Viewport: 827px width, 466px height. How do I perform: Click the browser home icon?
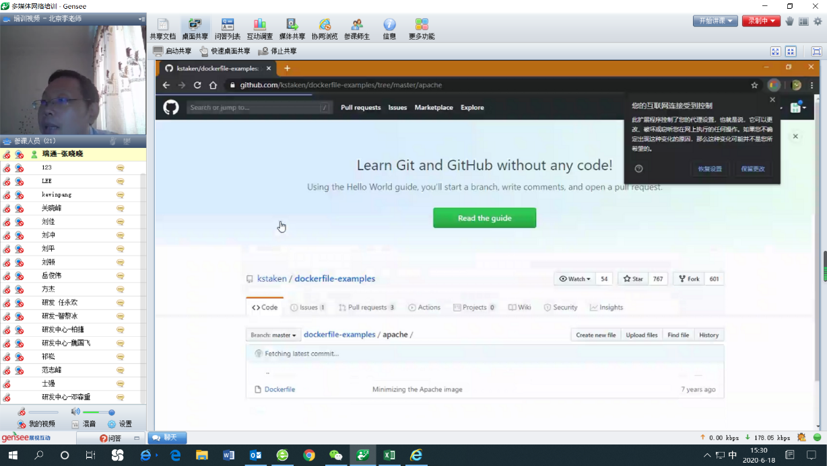(213, 85)
